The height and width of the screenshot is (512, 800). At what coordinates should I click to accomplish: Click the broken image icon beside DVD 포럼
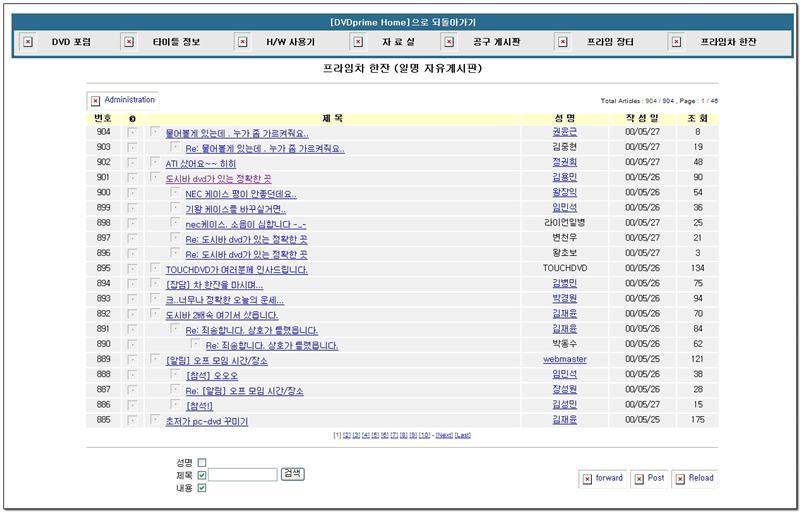click(x=28, y=42)
